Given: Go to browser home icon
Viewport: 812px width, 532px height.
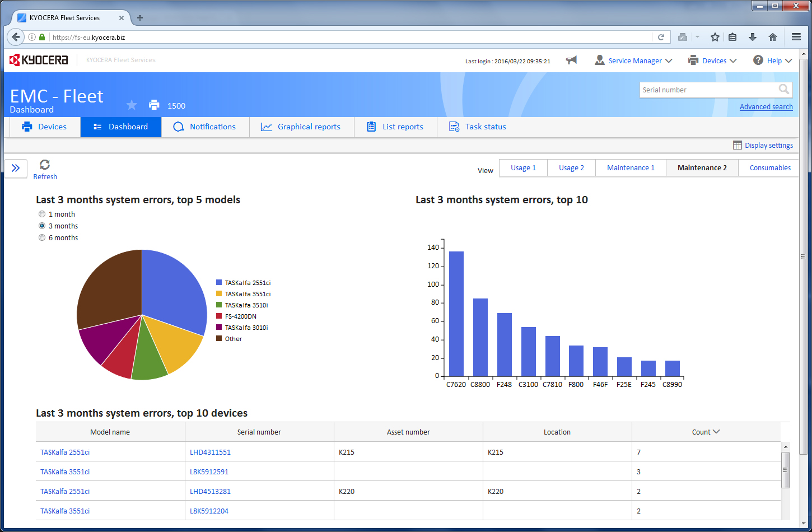Looking at the screenshot, I should point(773,37).
